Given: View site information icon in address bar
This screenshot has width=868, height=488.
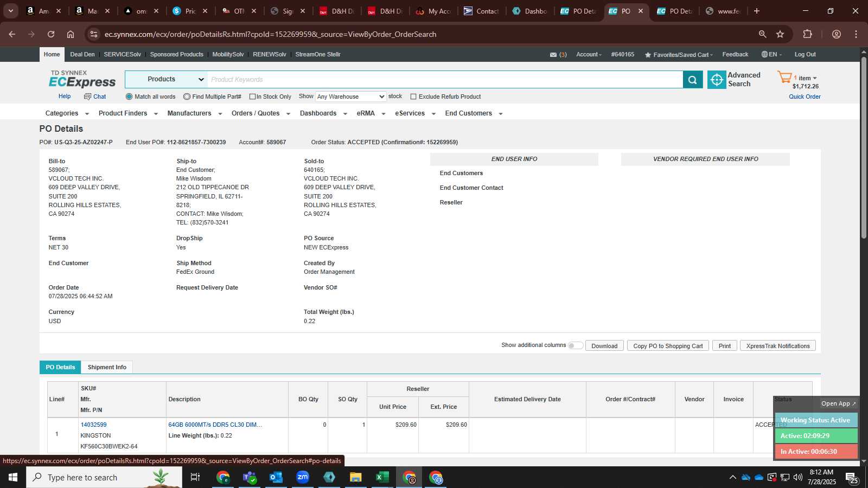Looking at the screenshot, I should click(94, 34).
